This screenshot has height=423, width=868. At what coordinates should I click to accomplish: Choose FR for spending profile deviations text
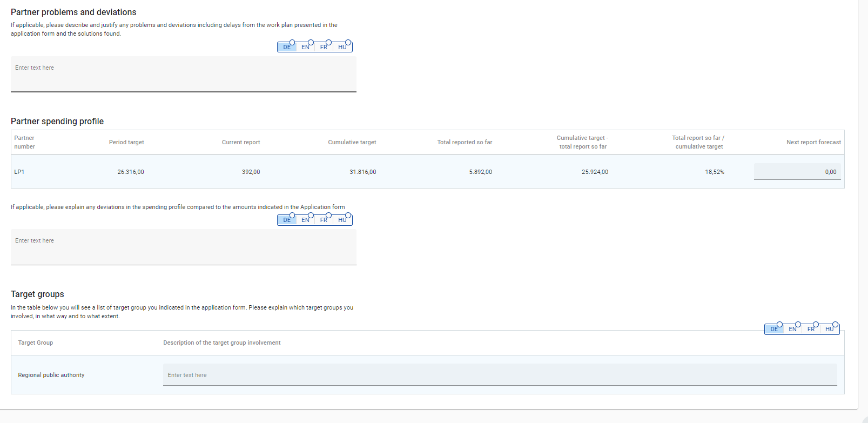324,220
